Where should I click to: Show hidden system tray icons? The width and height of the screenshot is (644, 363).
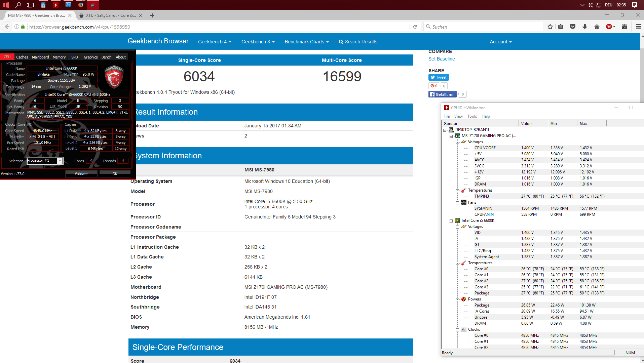pos(582,5)
